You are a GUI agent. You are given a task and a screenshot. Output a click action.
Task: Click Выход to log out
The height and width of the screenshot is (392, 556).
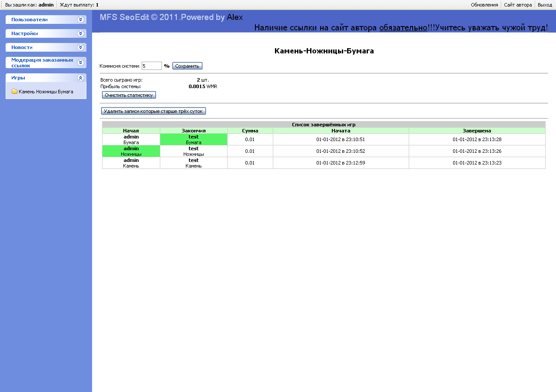(545, 5)
